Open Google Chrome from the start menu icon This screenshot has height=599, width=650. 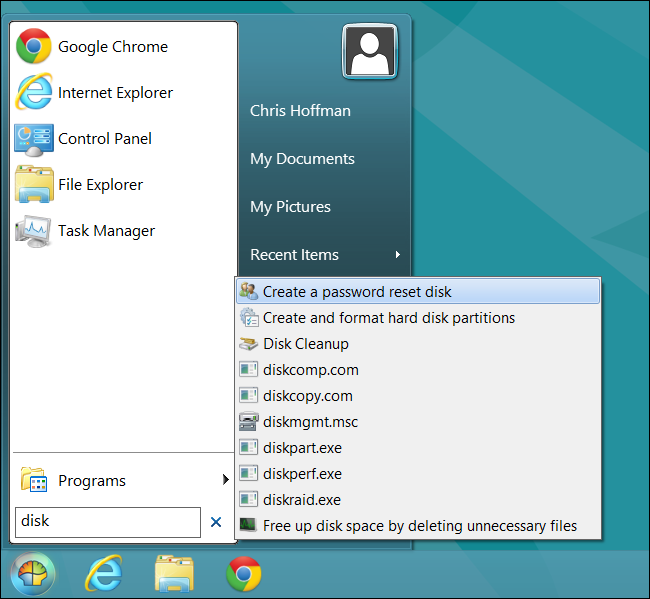click(34, 46)
